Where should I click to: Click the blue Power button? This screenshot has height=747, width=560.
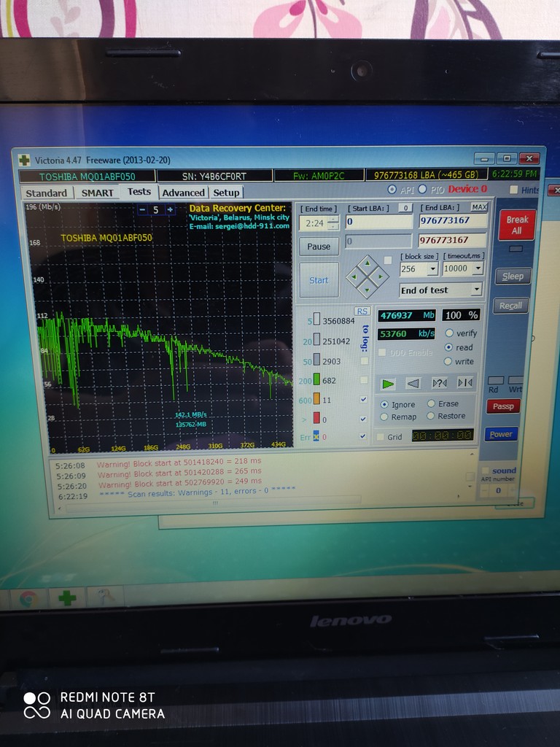coord(500,435)
